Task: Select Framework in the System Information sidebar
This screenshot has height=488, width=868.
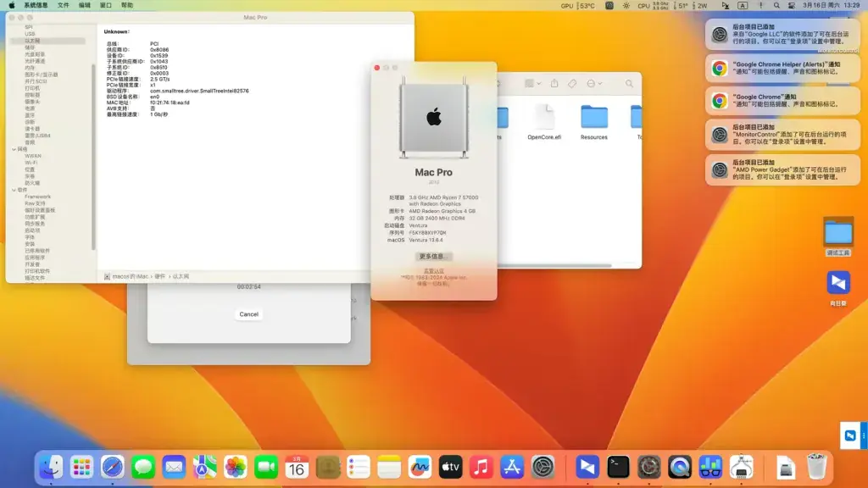Action: click(x=37, y=197)
